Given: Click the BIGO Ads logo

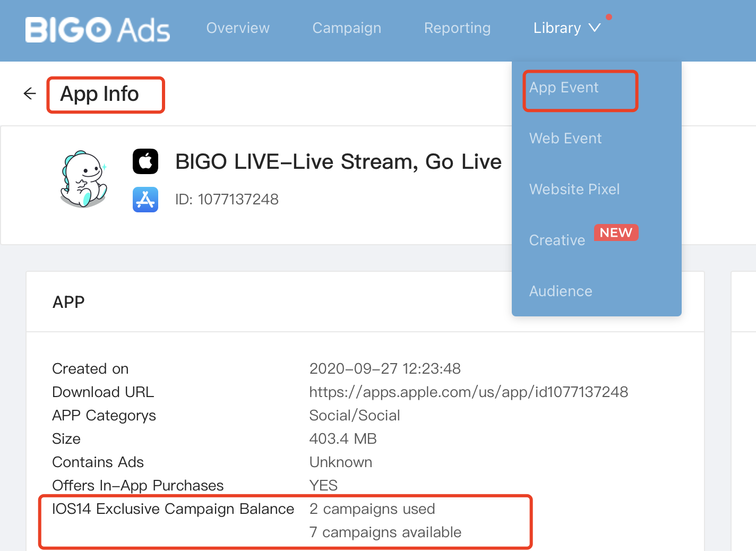Looking at the screenshot, I should [98, 30].
